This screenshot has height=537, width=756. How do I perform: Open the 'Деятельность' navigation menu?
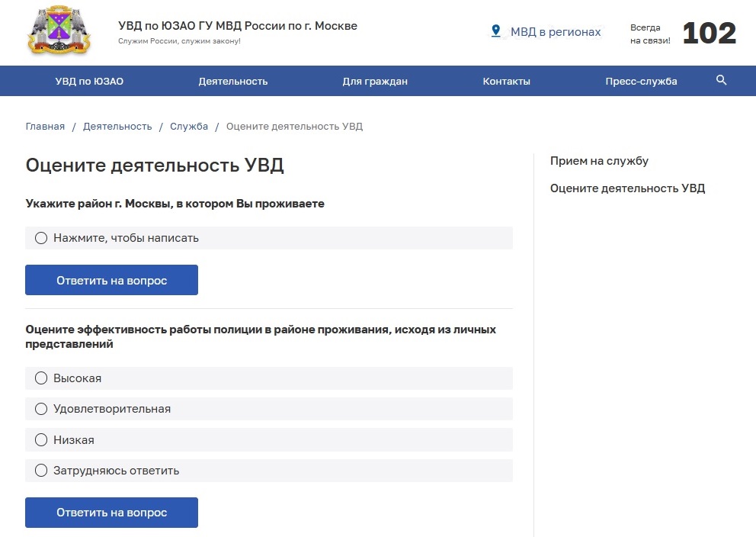pyautogui.click(x=233, y=82)
